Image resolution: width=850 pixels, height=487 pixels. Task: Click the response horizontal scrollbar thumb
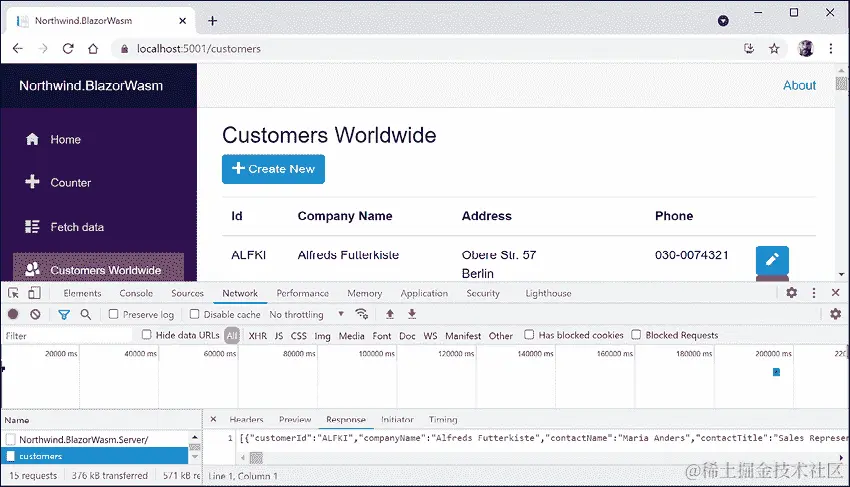pyautogui.click(x=256, y=458)
